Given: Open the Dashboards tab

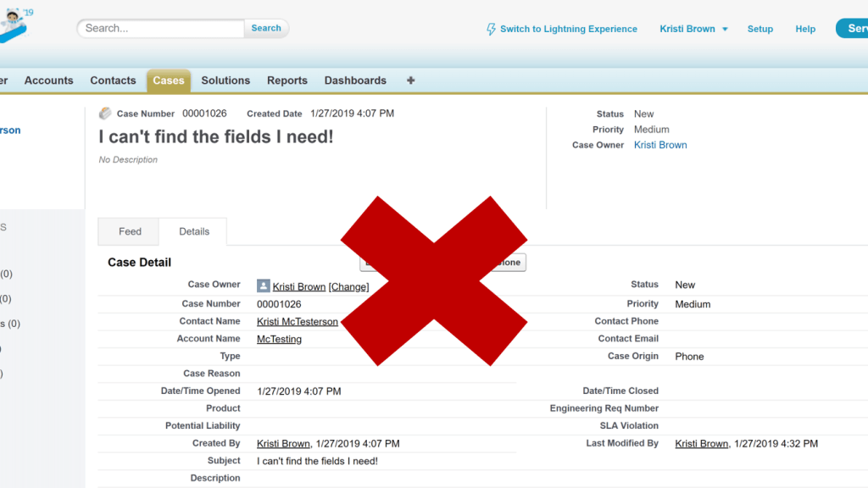Looking at the screenshot, I should coord(355,80).
